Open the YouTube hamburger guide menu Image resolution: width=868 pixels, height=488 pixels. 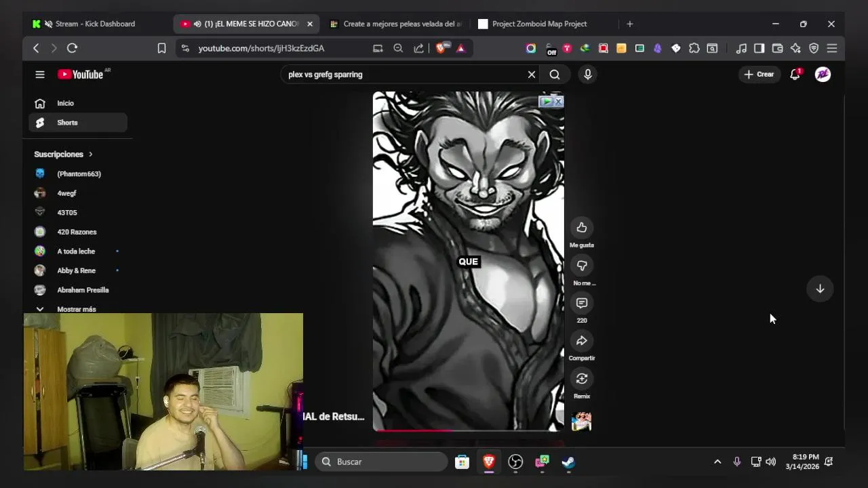tap(40, 75)
